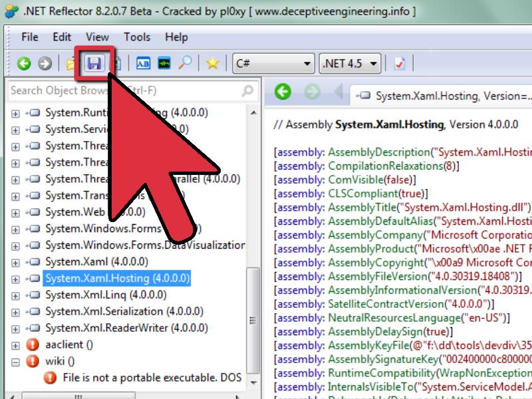
Task: Expand the System.Xml.Serialization node
Action: click(15, 313)
